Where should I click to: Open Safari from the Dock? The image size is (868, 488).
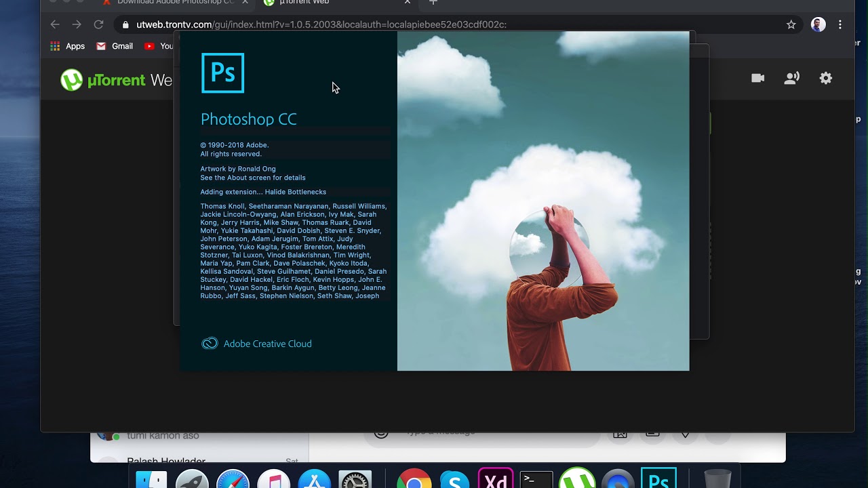click(x=233, y=479)
